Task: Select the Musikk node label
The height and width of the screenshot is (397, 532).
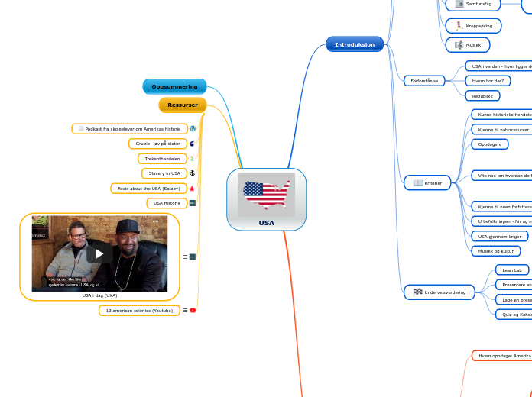Action: (473, 45)
